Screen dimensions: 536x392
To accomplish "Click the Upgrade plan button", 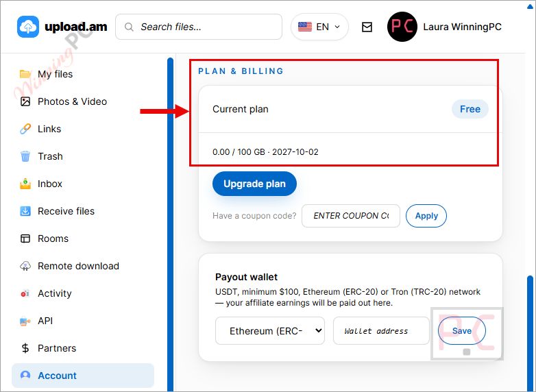I will [255, 184].
